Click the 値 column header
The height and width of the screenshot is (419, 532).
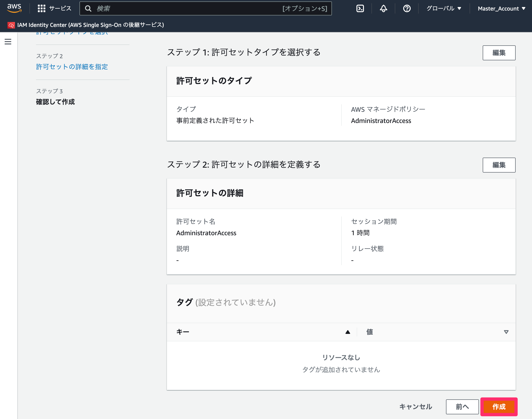(370, 332)
